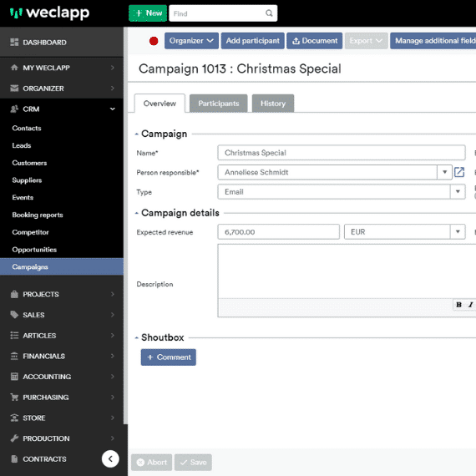Switch to the History tab

[273, 104]
